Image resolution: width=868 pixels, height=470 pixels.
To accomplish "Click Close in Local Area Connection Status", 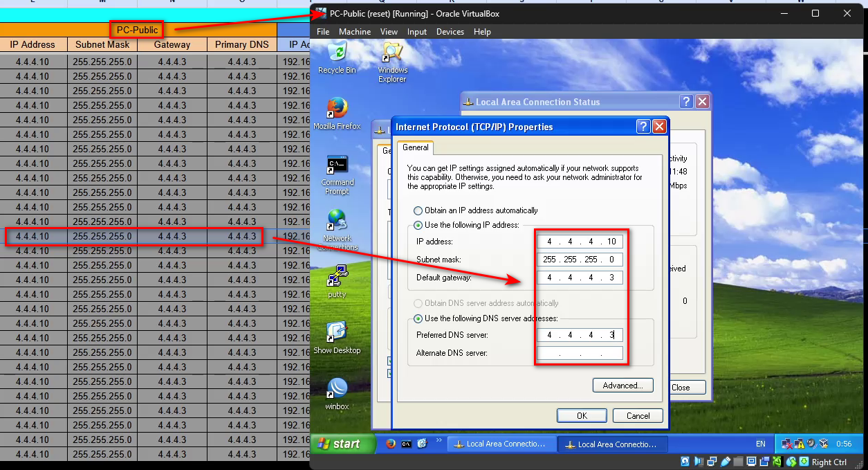I will point(681,388).
